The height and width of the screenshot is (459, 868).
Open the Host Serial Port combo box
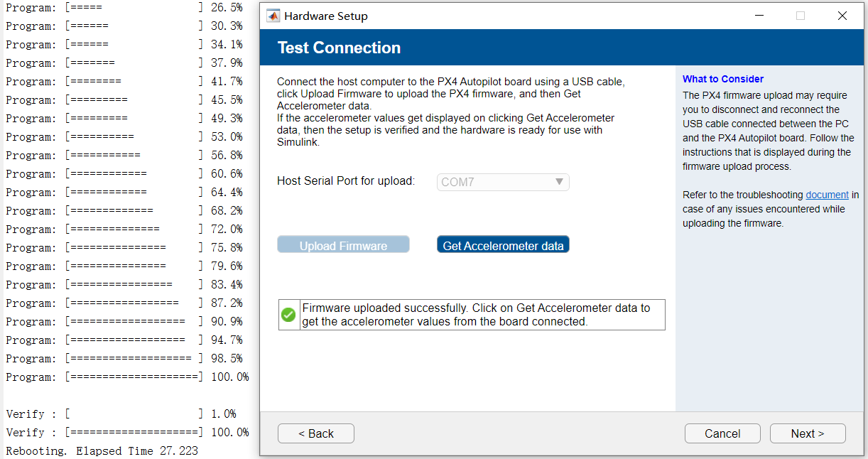click(x=502, y=182)
